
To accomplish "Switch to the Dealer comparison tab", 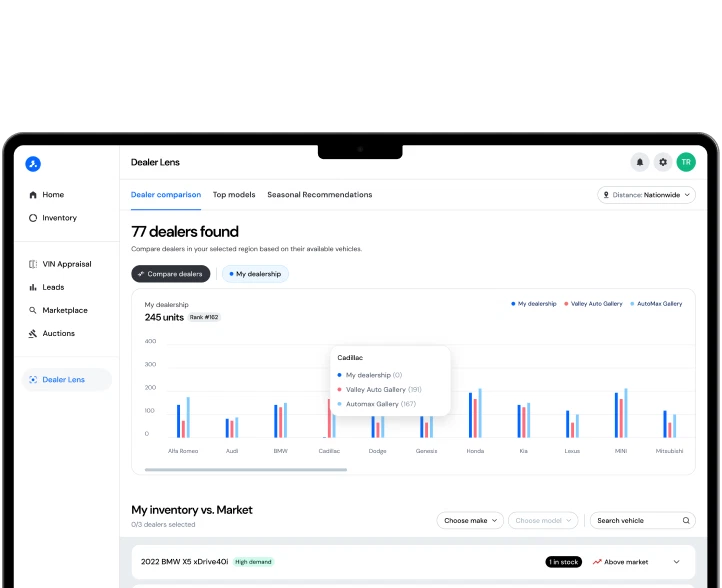I will coord(166,195).
